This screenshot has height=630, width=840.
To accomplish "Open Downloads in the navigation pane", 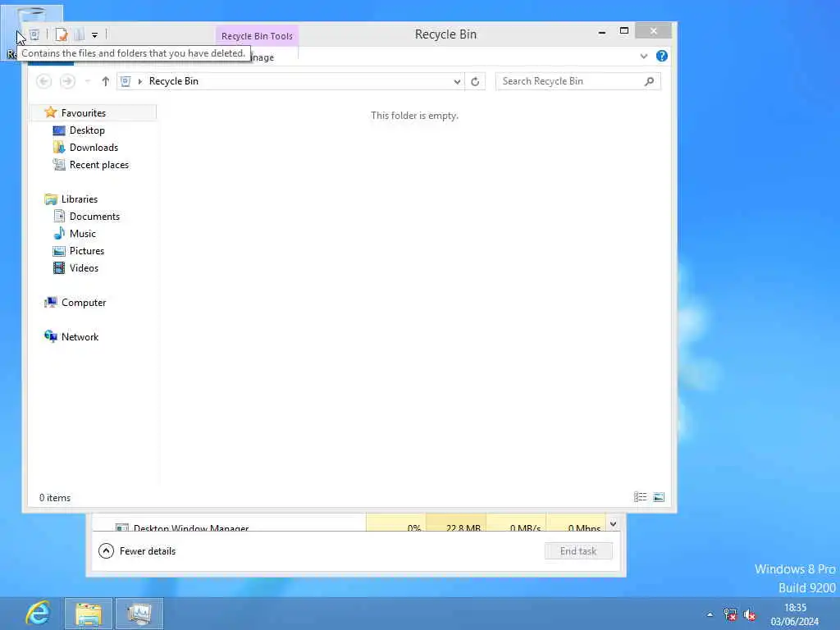I will pos(94,148).
